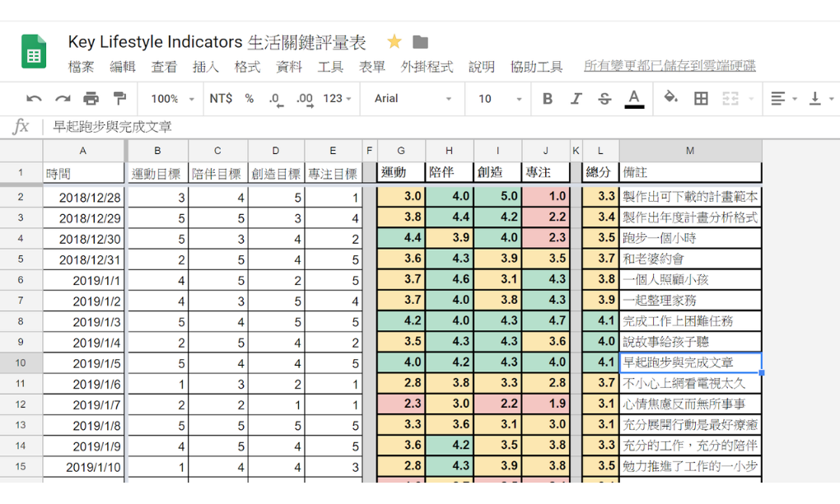
Task: Select note cell 心情焦慮反而無所事事
Action: (690, 404)
